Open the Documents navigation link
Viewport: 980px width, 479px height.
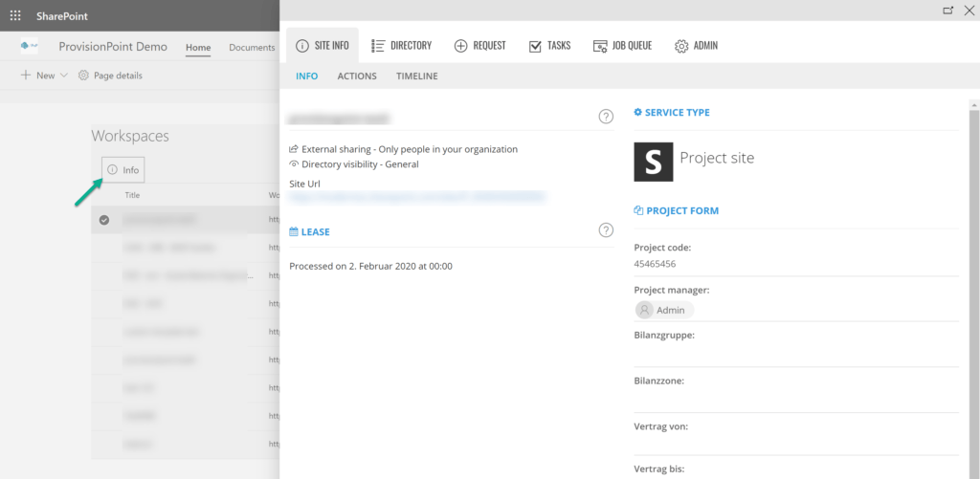252,48
